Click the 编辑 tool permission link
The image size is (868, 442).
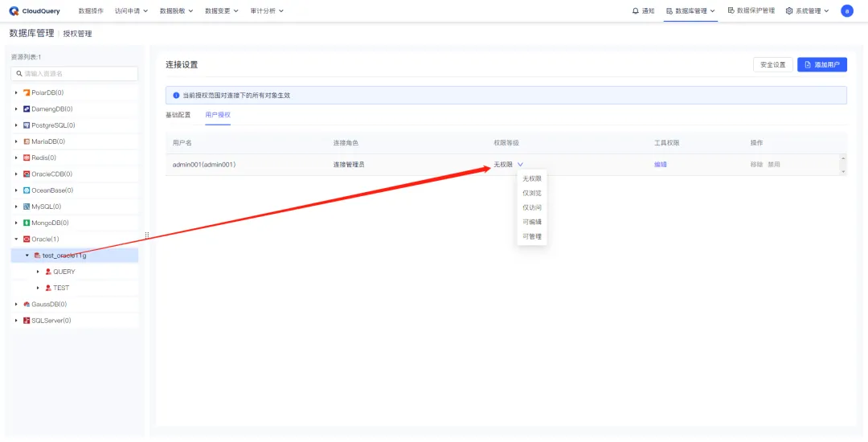click(x=660, y=165)
